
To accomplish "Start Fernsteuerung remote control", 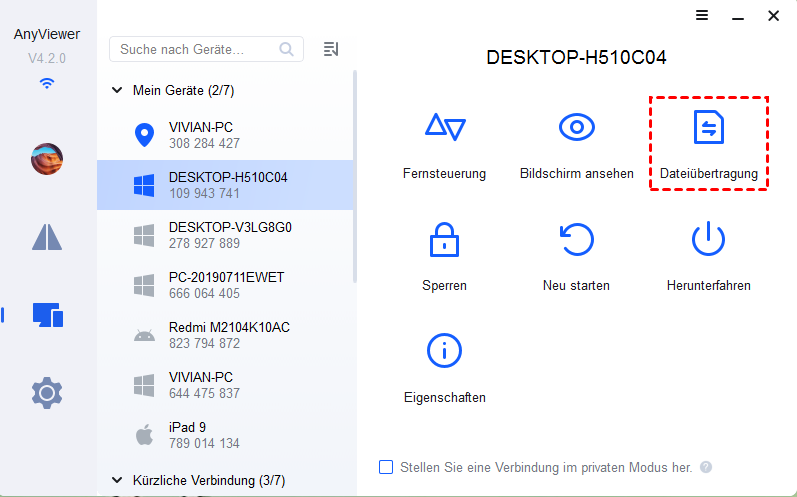I will tap(445, 127).
